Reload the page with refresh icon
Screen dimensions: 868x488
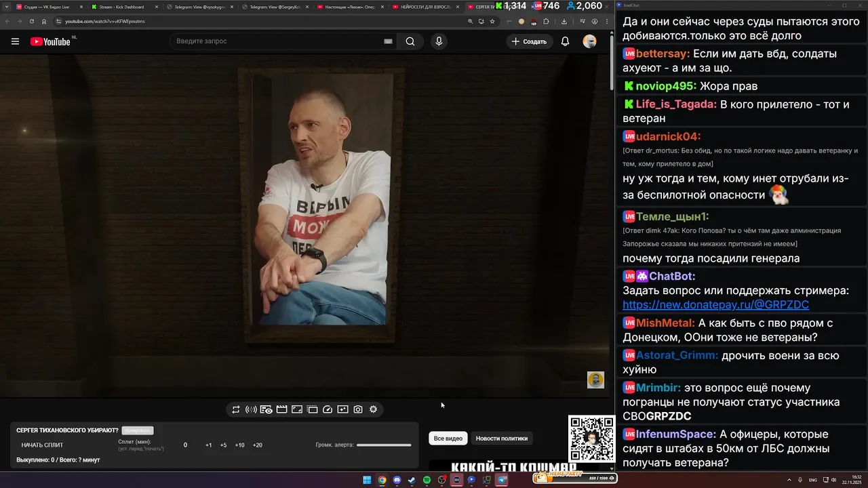[31, 21]
